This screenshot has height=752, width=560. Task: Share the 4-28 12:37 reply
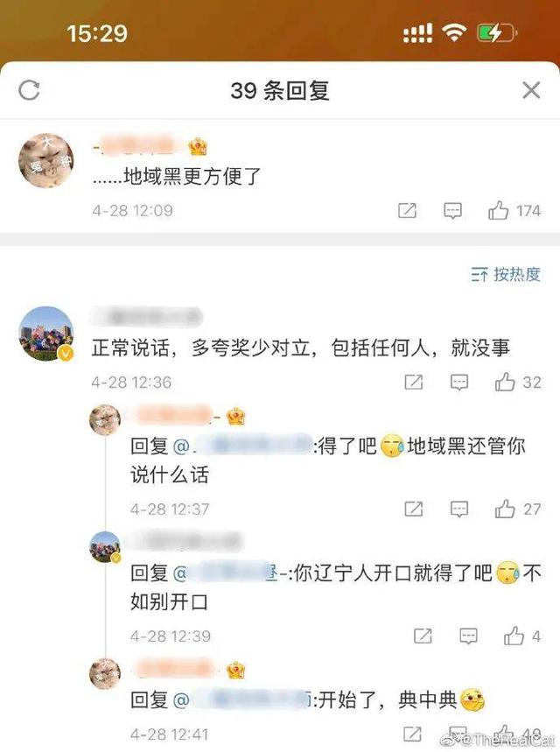[414, 509]
